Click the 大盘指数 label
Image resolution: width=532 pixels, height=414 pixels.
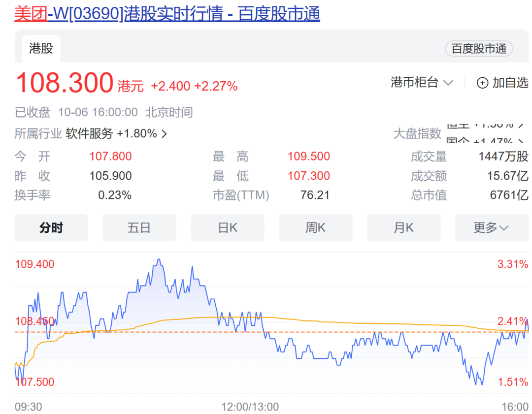(x=417, y=133)
